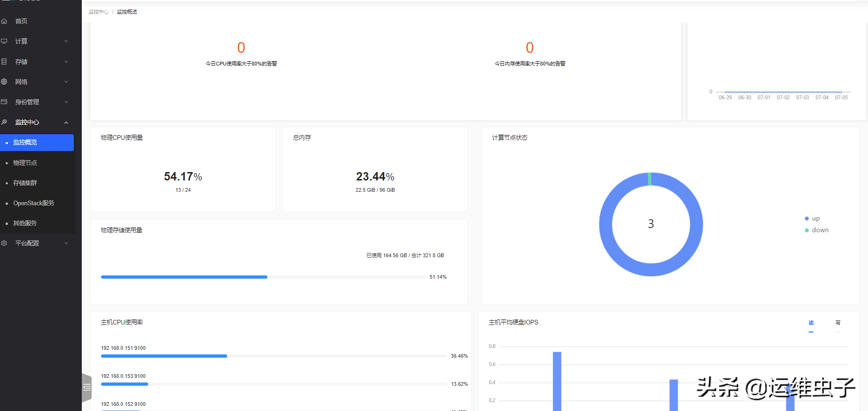Click the 192.168.0.153:9100 host label
This screenshot has width=868, height=411.
click(123, 376)
